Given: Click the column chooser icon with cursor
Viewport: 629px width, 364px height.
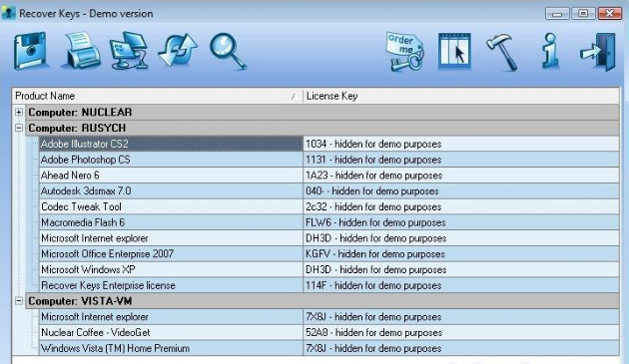Looking at the screenshot, I should tap(454, 51).
